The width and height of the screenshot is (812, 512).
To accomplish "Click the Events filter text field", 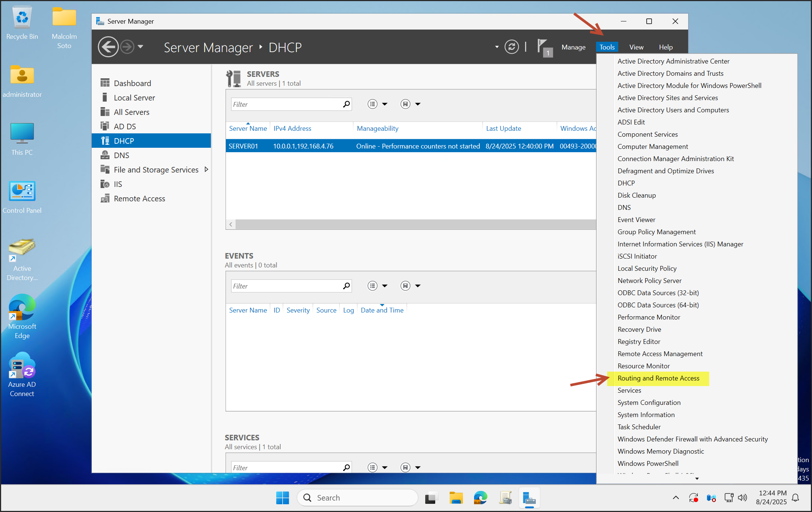I will [x=287, y=286].
